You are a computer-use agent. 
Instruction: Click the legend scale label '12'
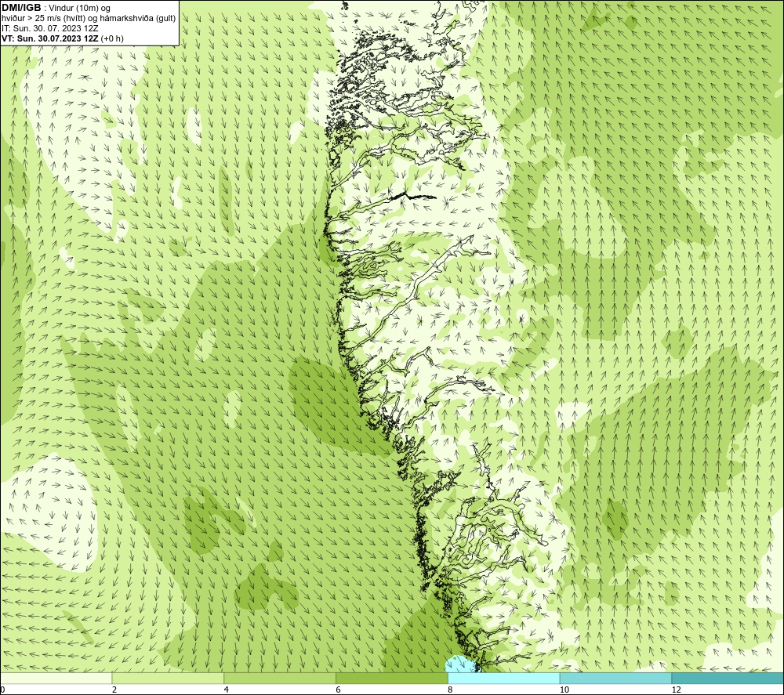point(677,690)
